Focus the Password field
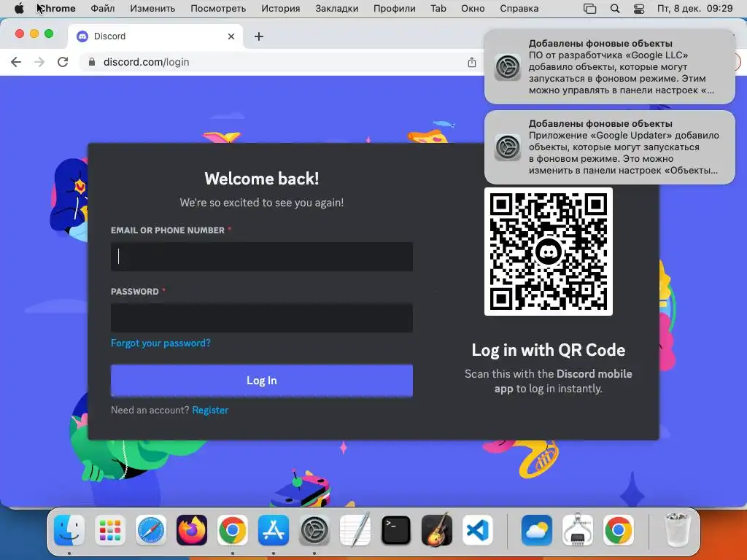The image size is (747, 560). tap(262, 318)
